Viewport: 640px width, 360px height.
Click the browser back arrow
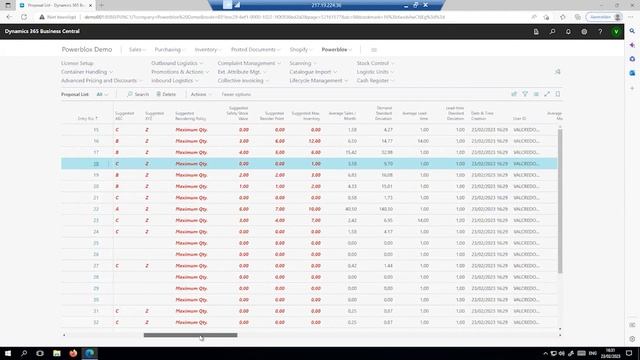[9, 17]
